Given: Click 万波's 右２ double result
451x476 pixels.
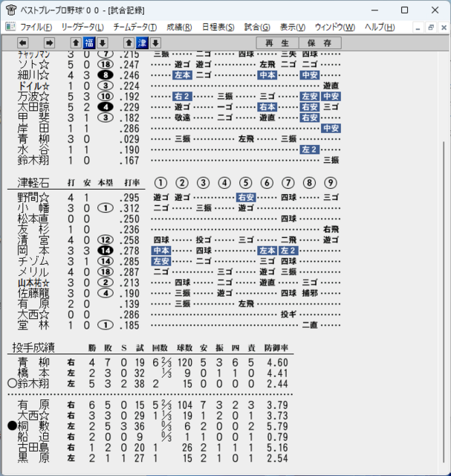Looking at the screenshot, I should [x=182, y=96].
